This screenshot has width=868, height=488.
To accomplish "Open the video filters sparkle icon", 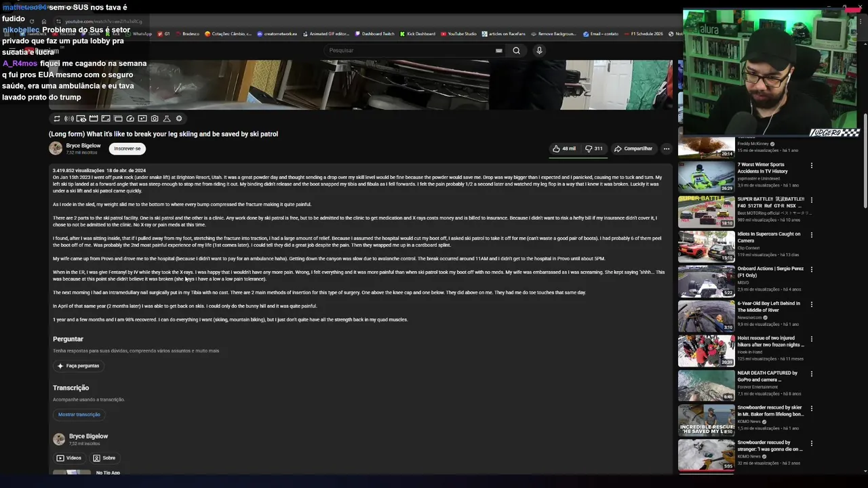I will [142, 119].
